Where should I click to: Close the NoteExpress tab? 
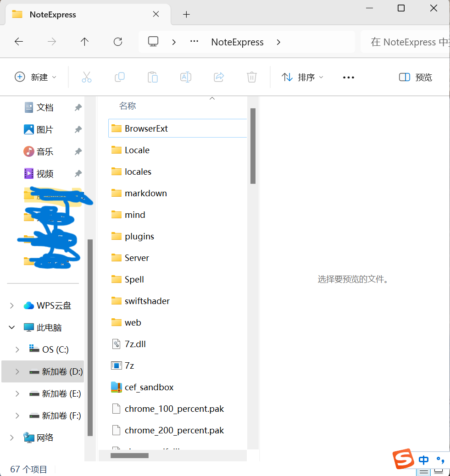coord(156,14)
